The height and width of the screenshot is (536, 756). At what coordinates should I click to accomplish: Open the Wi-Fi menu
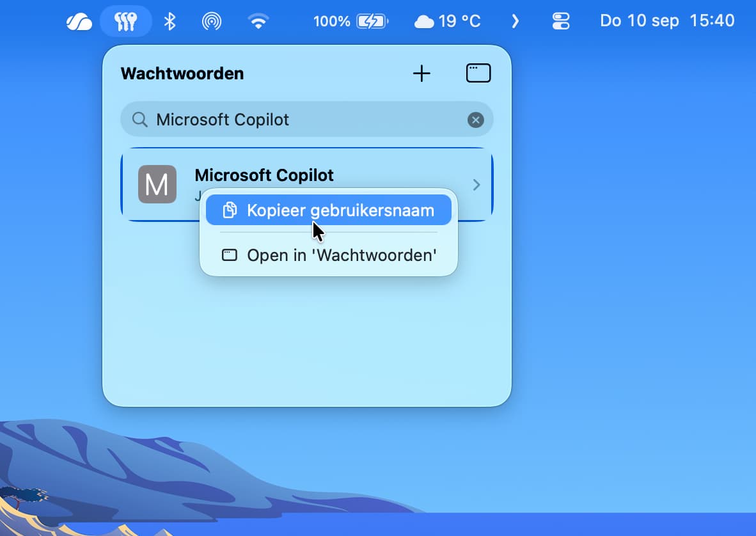[258, 22]
